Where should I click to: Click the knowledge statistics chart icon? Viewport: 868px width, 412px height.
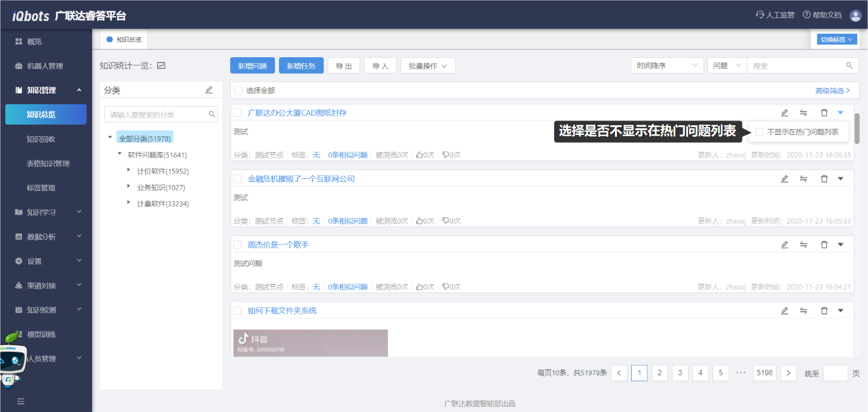[x=161, y=66]
